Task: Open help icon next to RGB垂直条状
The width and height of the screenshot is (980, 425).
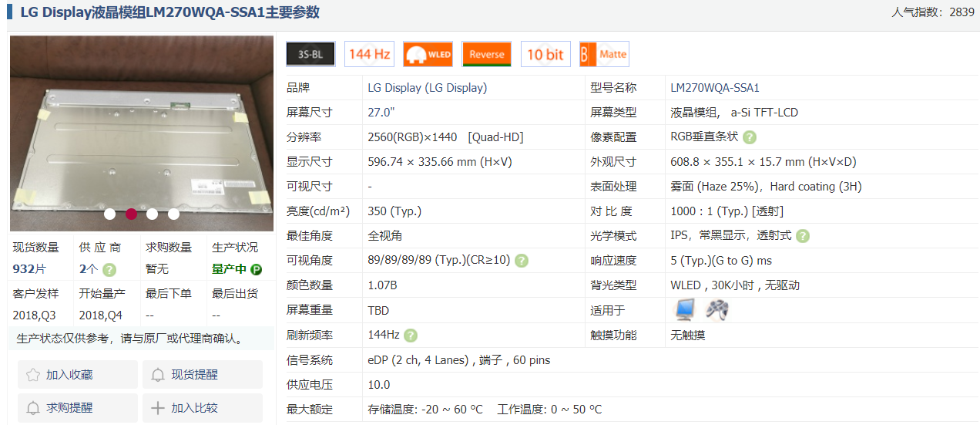Action: (x=750, y=137)
